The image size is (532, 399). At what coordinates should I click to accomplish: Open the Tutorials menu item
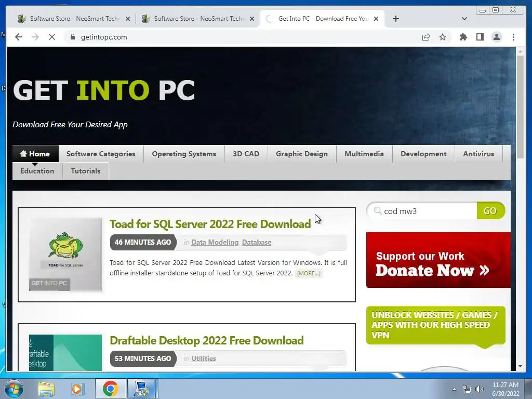86,171
